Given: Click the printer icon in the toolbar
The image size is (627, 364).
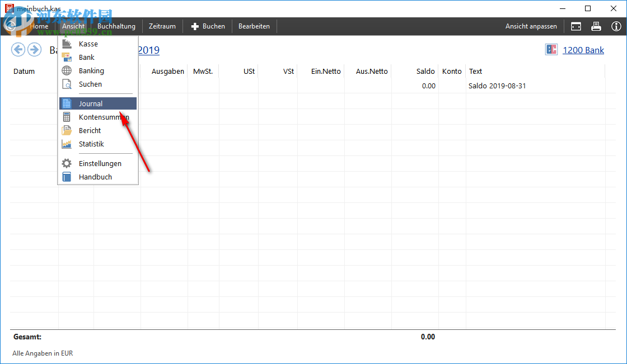Looking at the screenshot, I should 596,26.
